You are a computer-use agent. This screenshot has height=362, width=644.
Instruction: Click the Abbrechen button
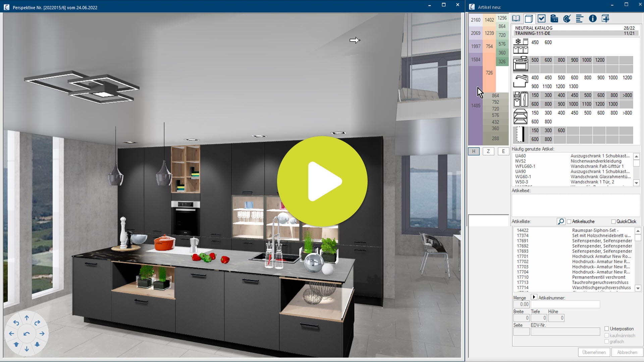[627, 352]
